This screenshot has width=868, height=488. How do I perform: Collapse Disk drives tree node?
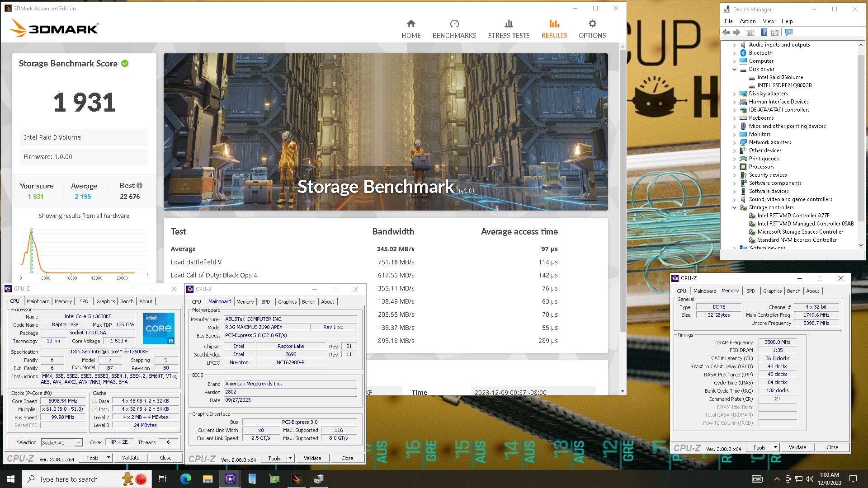(x=734, y=69)
